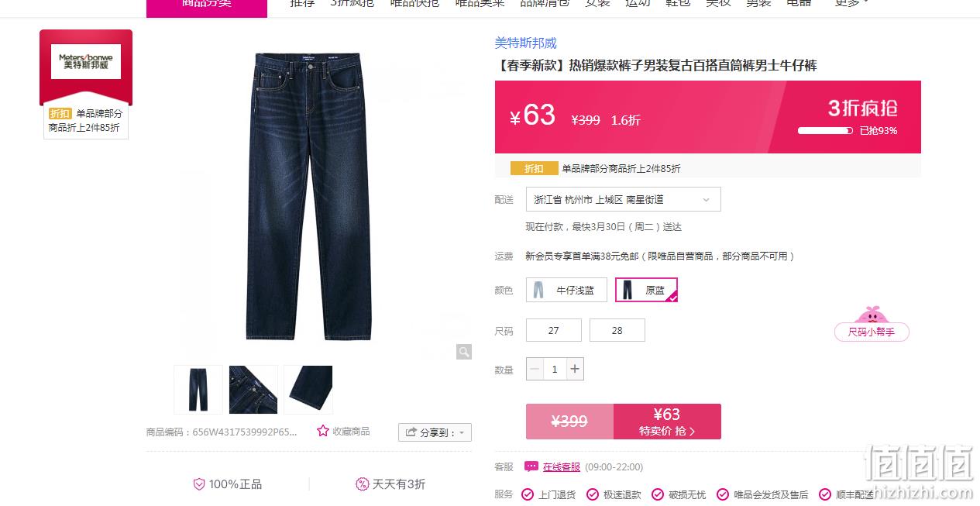Increase quantity with the plus button

pyautogui.click(x=575, y=369)
